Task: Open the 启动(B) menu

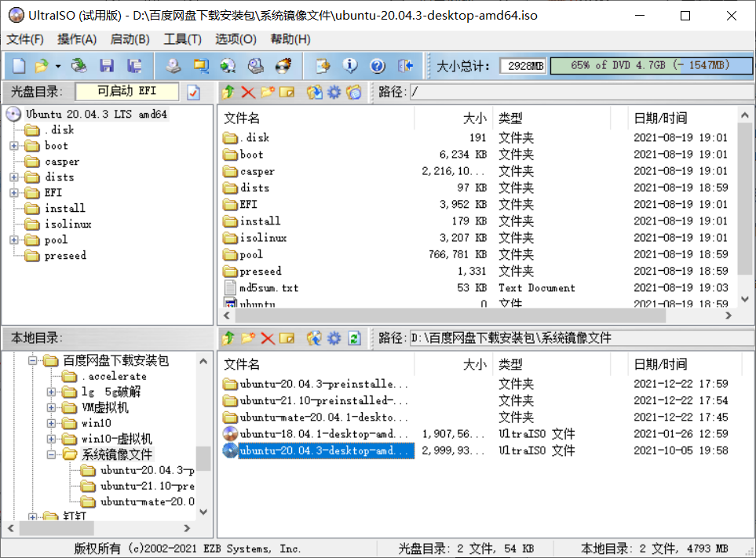Action: point(130,39)
